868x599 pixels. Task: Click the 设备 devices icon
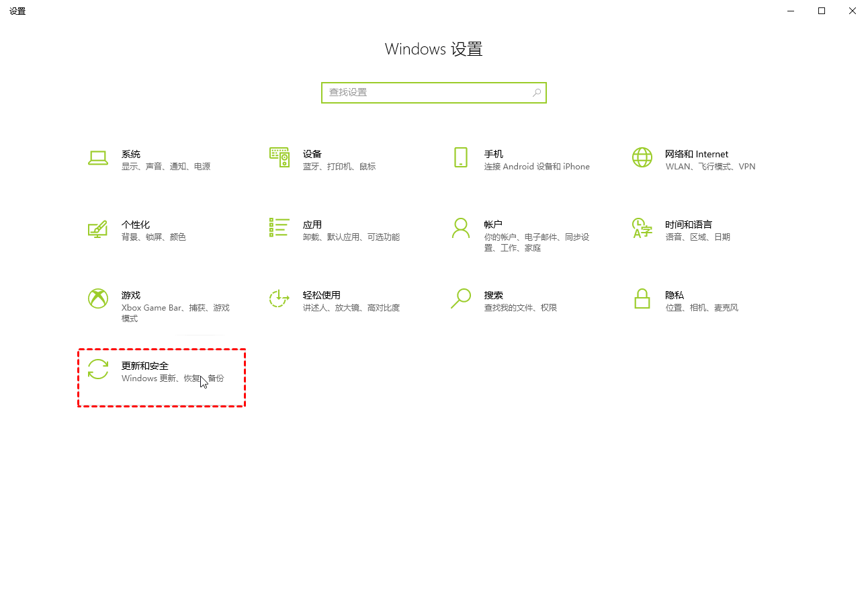click(279, 157)
